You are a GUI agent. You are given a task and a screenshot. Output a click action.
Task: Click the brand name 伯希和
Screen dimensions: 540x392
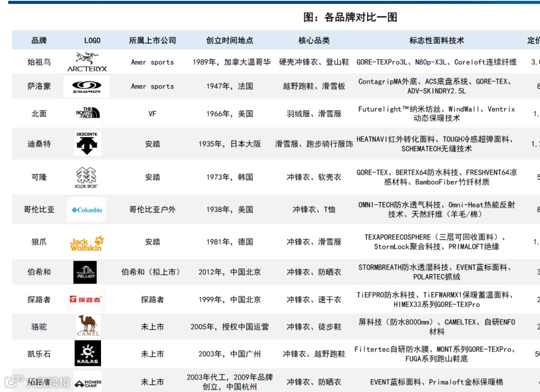point(39,272)
